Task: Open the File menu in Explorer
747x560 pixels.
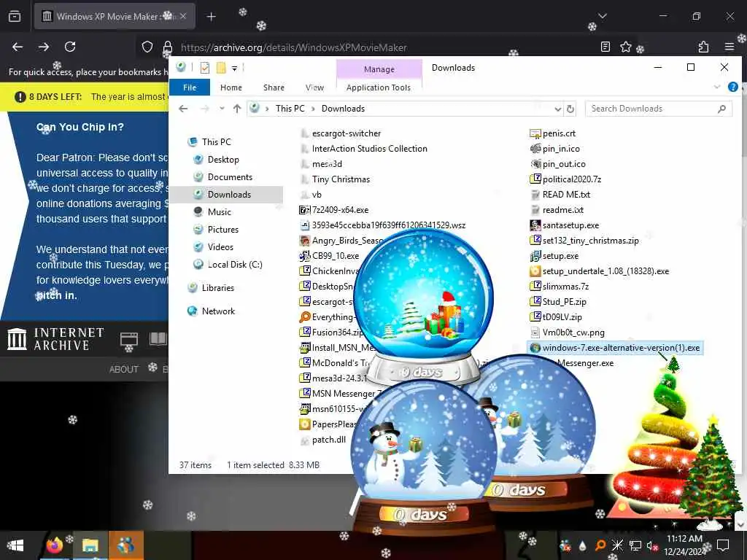Action: pyautogui.click(x=190, y=87)
